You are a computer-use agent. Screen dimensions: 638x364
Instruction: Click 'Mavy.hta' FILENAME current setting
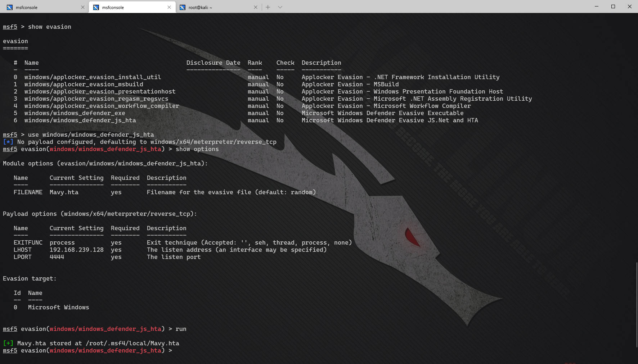point(64,192)
